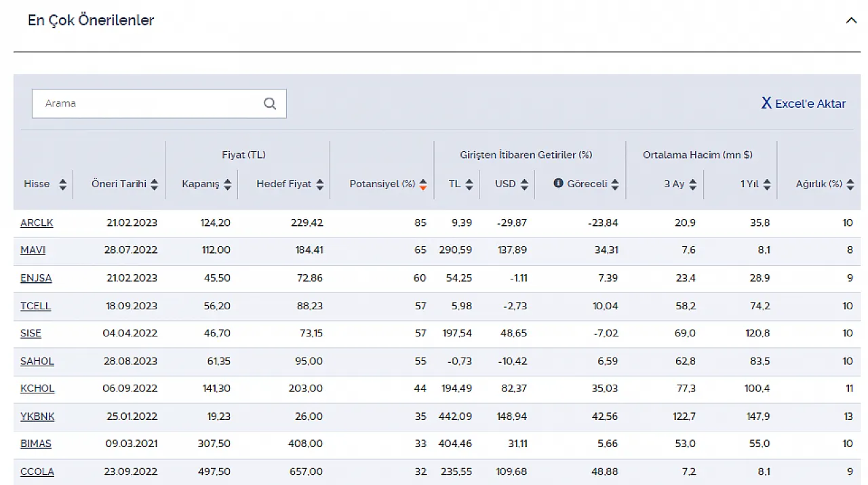Image resolution: width=868 pixels, height=485 pixels.
Task: Click the Excel X icon
Action: (x=766, y=103)
